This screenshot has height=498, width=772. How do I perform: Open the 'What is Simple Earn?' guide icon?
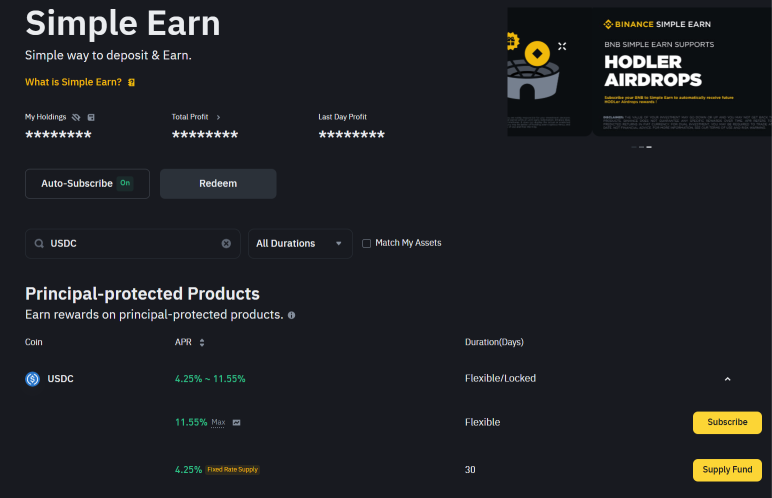click(x=131, y=82)
